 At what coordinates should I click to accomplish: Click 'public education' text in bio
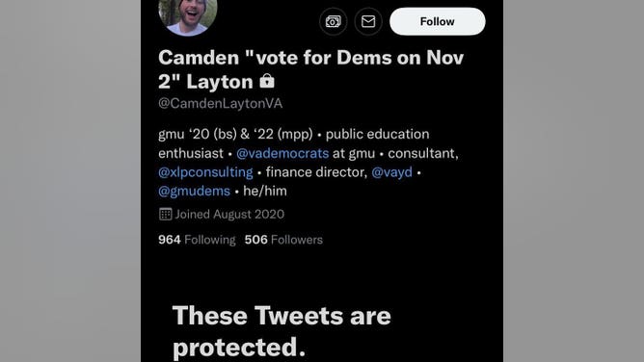pyautogui.click(x=378, y=135)
